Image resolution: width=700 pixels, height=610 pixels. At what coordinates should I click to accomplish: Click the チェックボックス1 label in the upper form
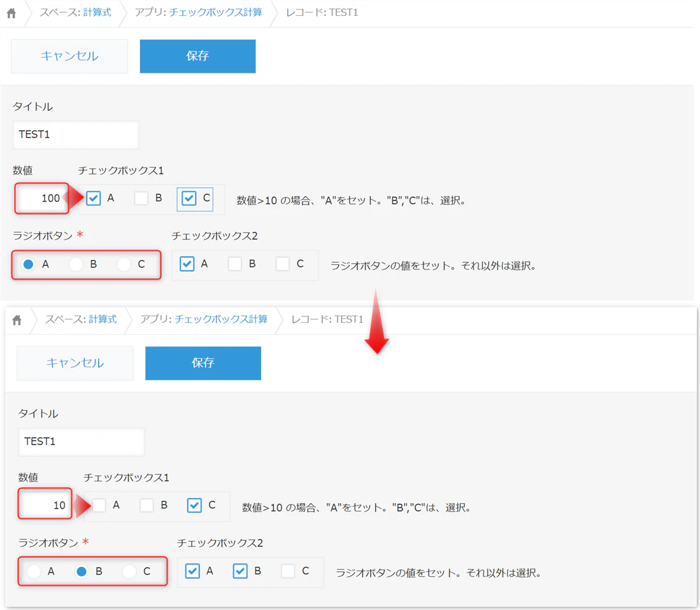(x=121, y=171)
